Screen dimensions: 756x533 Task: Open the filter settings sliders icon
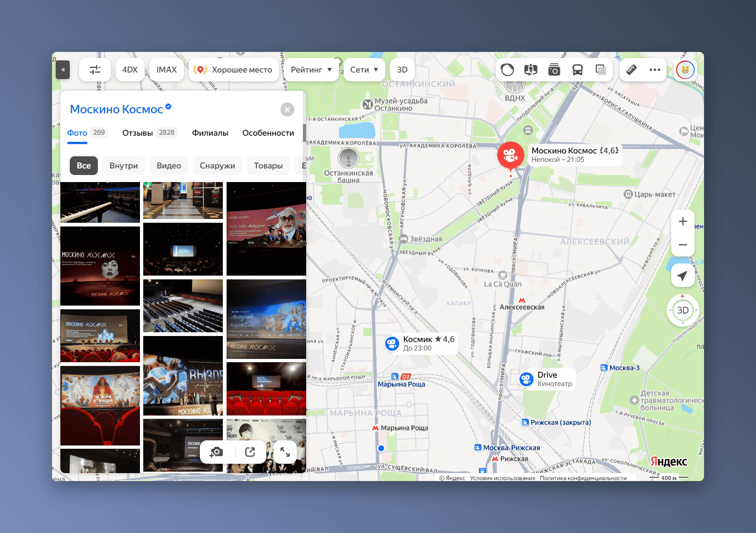pyautogui.click(x=95, y=70)
